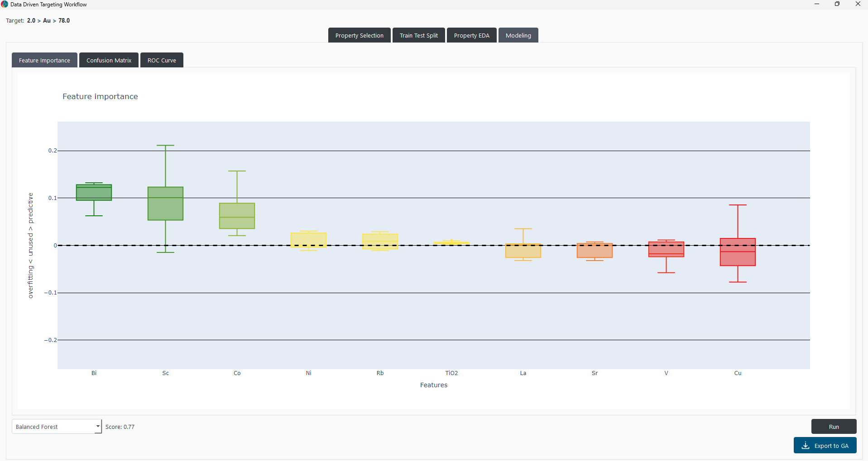868x461 pixels.
Task: Go to the Property EDA tab
Action: tap(471, 35)
